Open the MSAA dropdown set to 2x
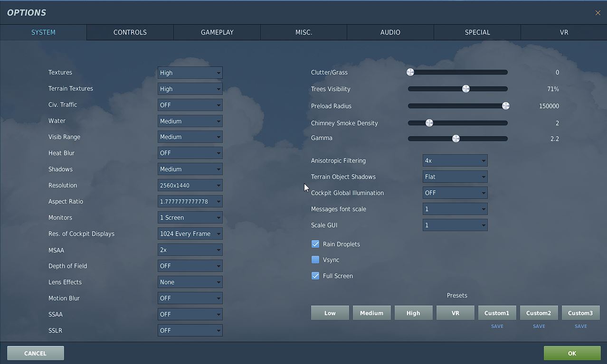This screenshot has width=607, height=364. pos(190,250)
